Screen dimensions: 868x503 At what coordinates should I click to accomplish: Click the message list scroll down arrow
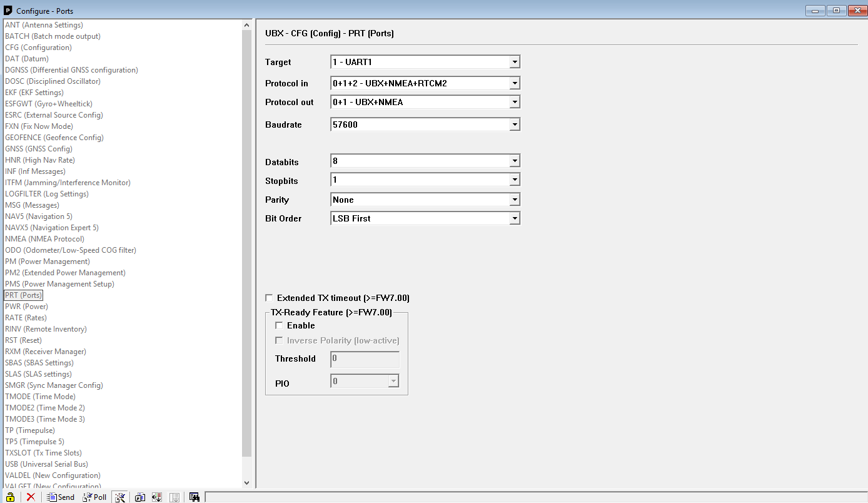tap(246, 482)
